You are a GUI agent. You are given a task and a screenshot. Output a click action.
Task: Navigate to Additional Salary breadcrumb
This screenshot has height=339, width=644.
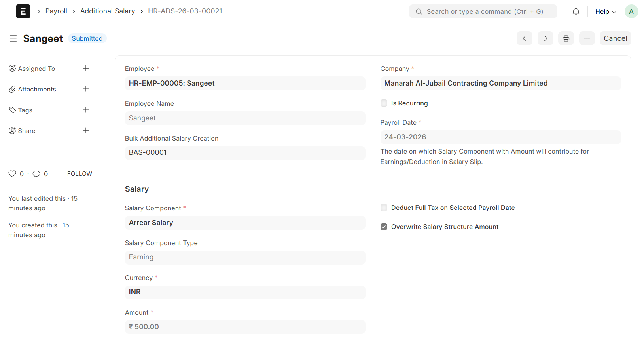107,11
